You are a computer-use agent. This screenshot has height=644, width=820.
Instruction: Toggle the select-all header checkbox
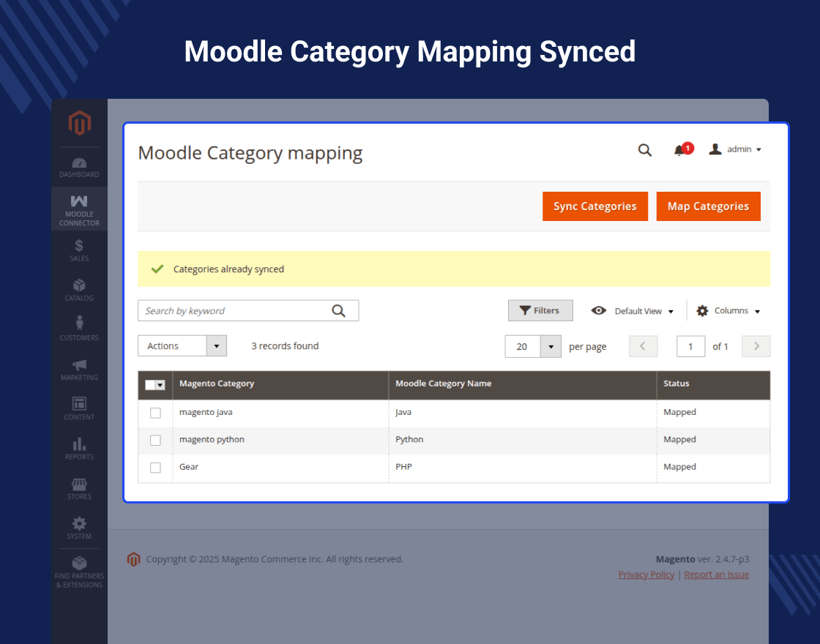(x=150, y=385)
